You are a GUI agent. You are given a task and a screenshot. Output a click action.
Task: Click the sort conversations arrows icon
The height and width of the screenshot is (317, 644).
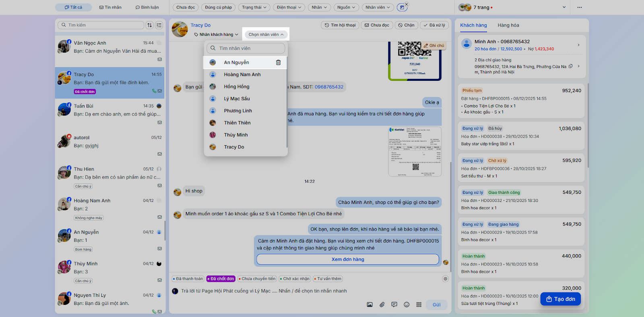pyautogui.click(x=150, y=25)
